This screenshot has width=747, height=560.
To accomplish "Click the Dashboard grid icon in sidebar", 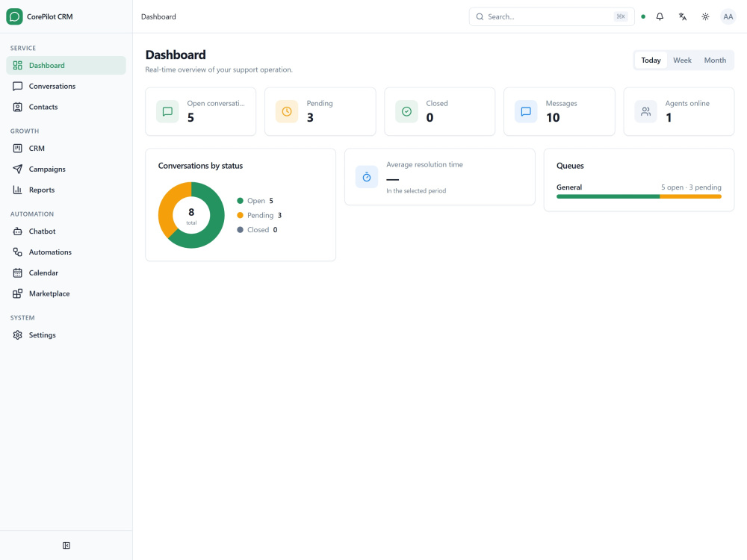I will [x=18, y=65].
